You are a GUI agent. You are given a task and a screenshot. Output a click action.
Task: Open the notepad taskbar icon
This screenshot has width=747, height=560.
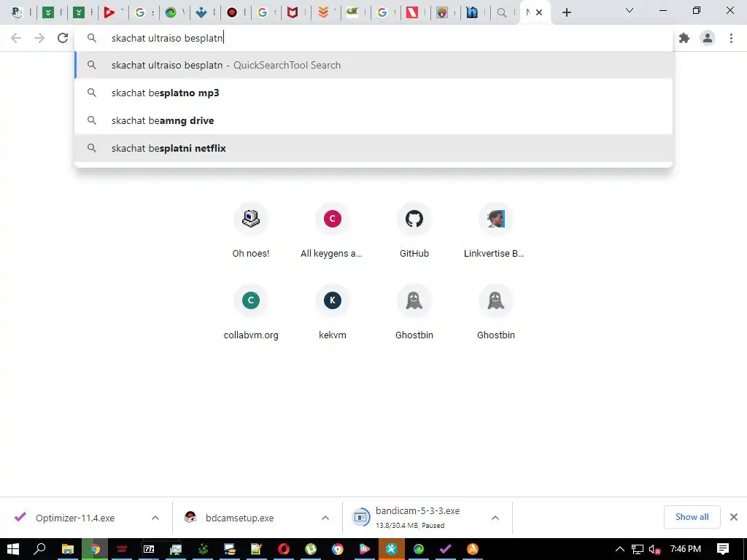(x=257, y=549)
